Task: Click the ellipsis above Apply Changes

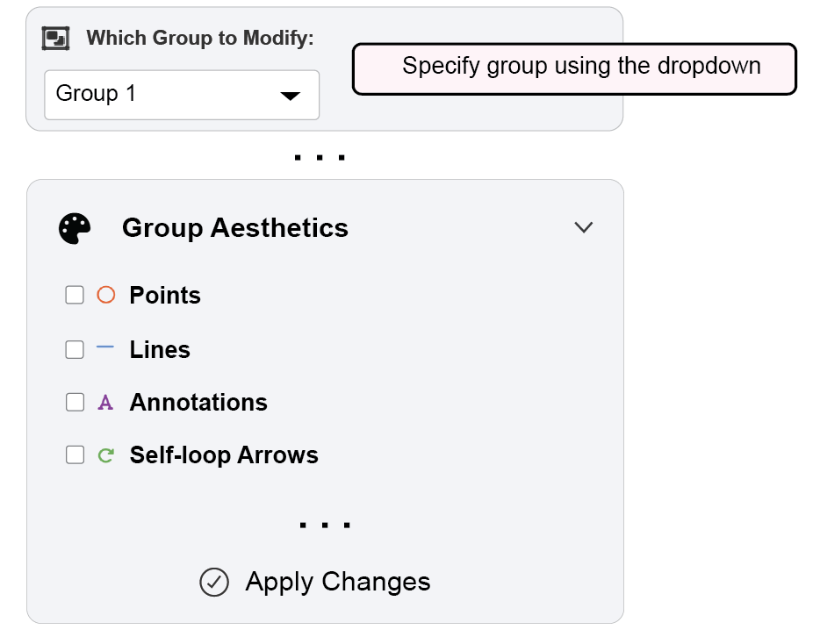Action: pos(324,526)
